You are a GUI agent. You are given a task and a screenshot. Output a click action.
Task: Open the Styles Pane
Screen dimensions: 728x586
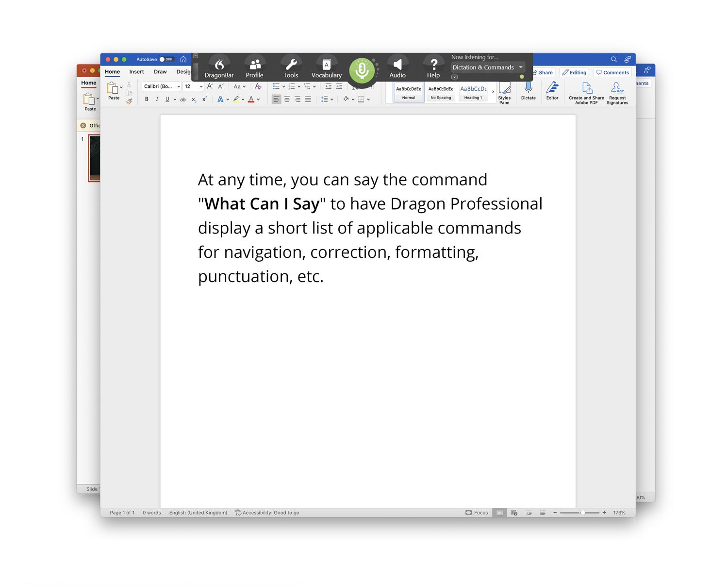pyautogui.click(x=504, y=93)
